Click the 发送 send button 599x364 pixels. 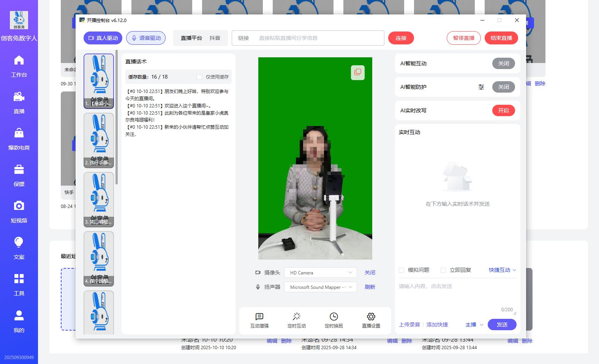click(502, 325)
